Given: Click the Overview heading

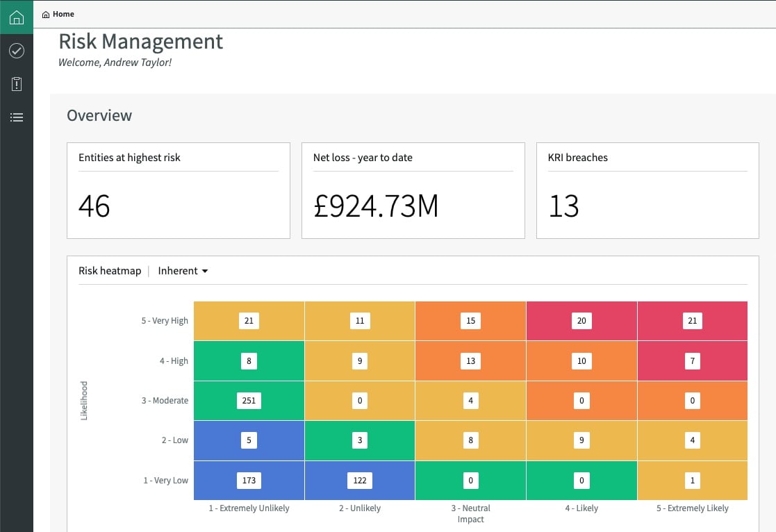Looking at the screenshot, I should 99,115.
